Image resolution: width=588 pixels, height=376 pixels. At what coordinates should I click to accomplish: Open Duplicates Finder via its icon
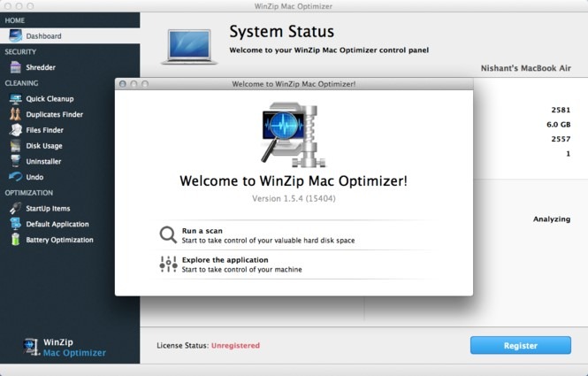[x=15, y=115]
